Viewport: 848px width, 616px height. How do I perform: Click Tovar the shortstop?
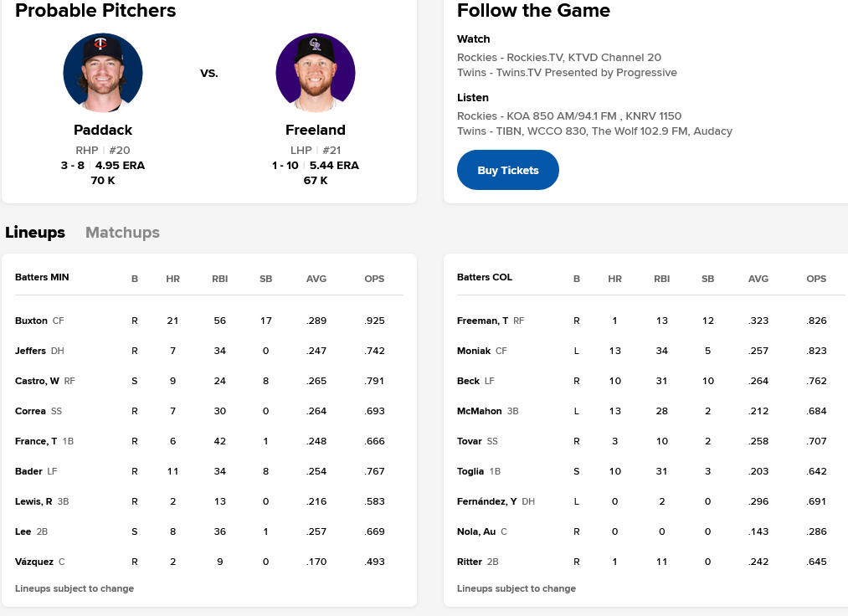coord(470,441)
